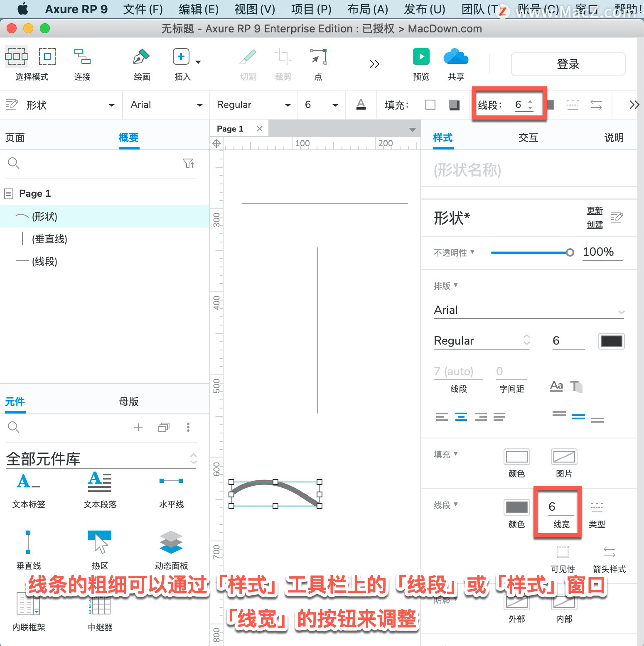This screenshot has height=646, width=644.
Task: Click the opacity slider handle
Action: [x=570, y=252]
